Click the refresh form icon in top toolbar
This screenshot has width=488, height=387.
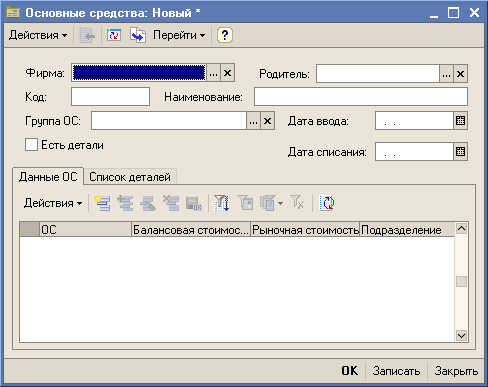click(x=114, y=35)
